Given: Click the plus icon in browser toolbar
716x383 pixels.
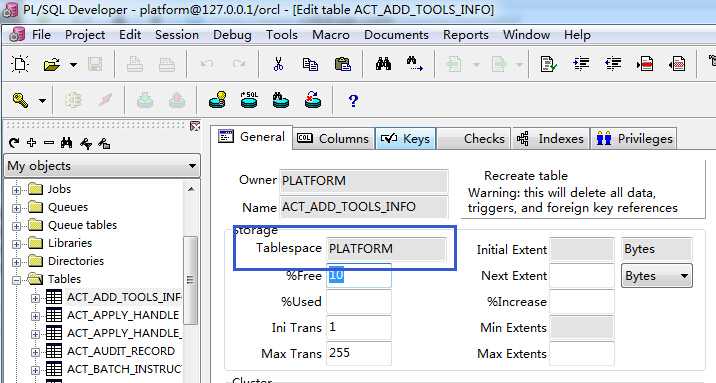Looking at the screenshot, I should point(31,143).
